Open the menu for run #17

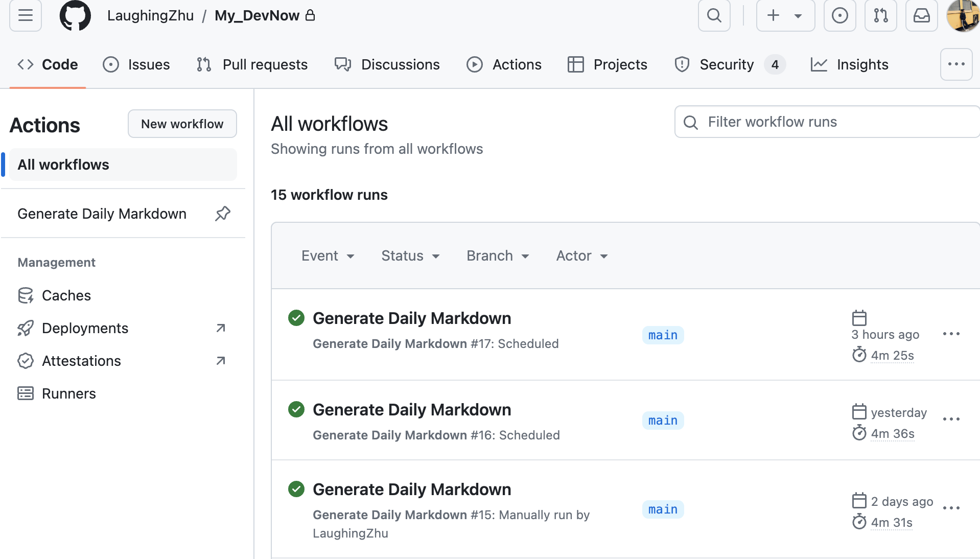(x=951, y=334)
